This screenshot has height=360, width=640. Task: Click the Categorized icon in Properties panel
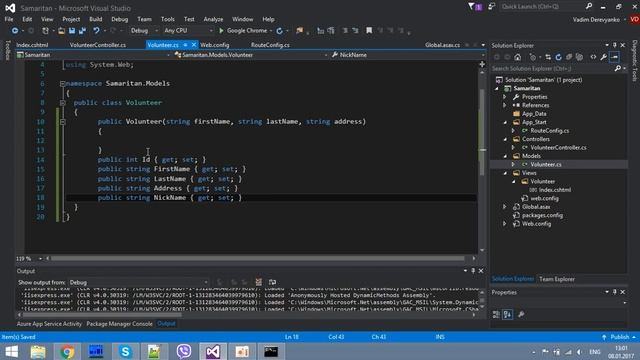click(496, 314)
